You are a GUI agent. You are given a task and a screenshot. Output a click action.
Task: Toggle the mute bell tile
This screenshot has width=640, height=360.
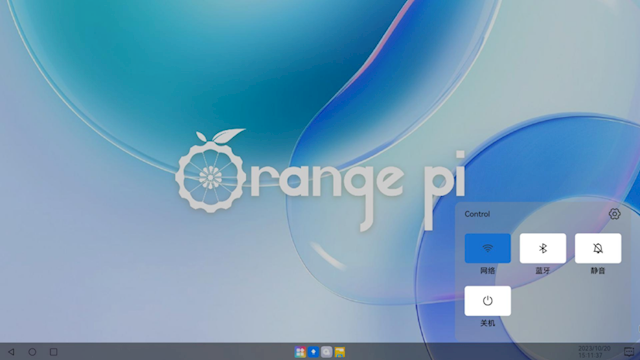598,248
